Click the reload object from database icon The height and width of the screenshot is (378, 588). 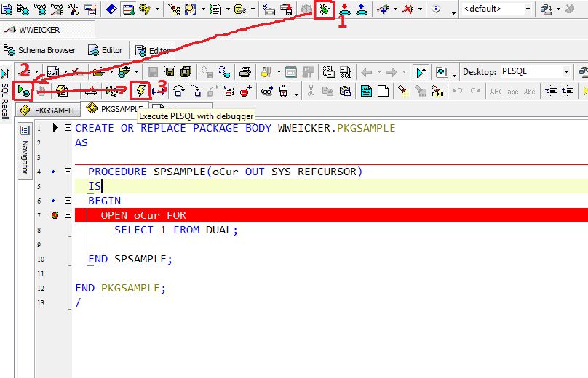tap(224, 71)
